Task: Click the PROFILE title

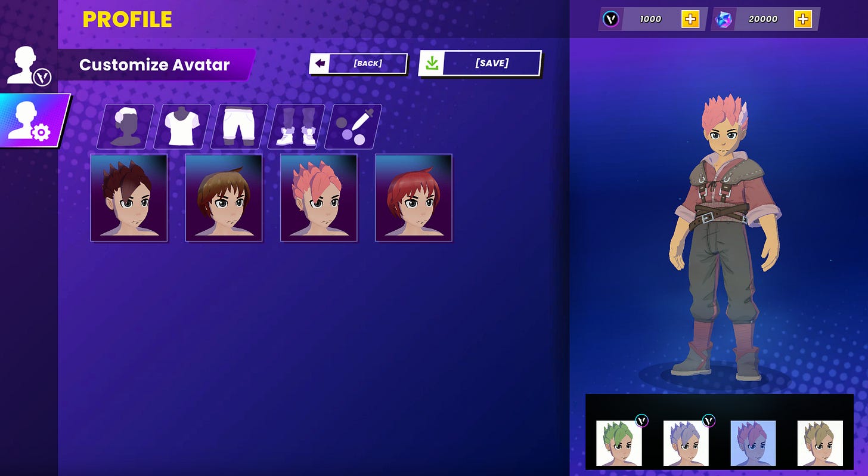Action: [x=127, y=20]
